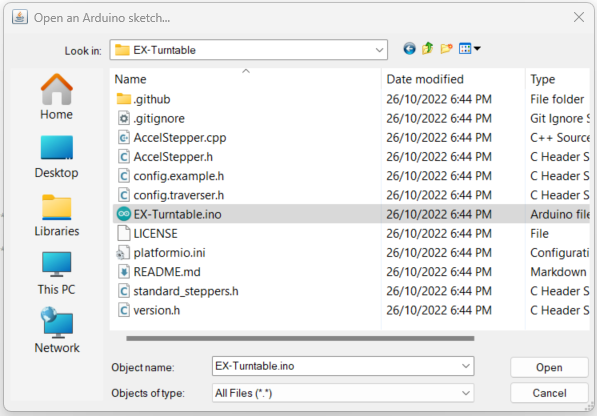The height and width of the screenshot is (416, 597).
Task: Click the blue back arrow icon
Action: click(409, 49)
